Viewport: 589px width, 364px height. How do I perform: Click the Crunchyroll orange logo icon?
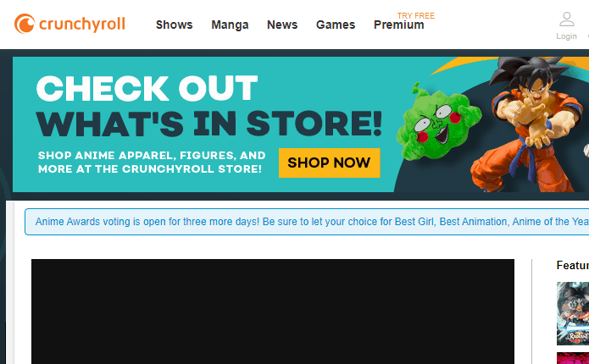coord(25,24)
